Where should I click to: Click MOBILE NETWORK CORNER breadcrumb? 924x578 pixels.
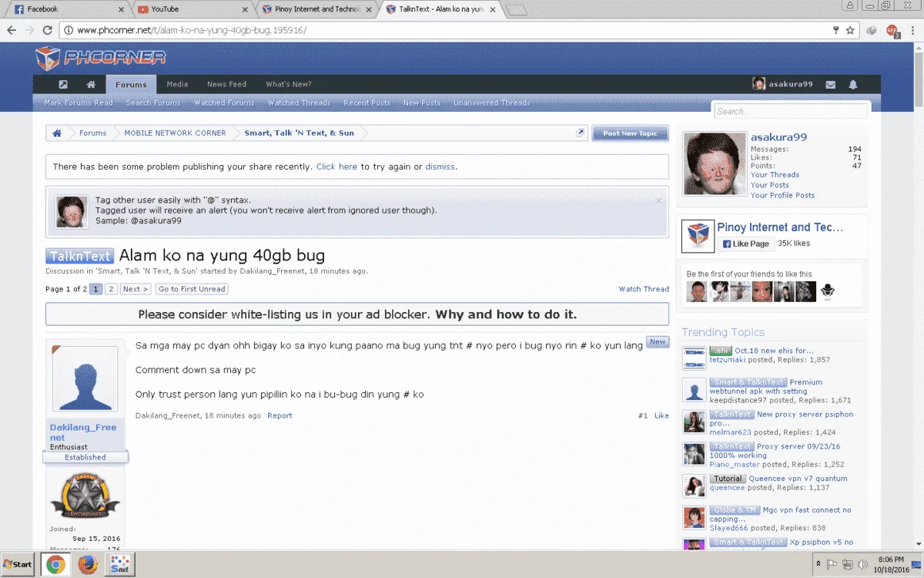coord(176,133)
